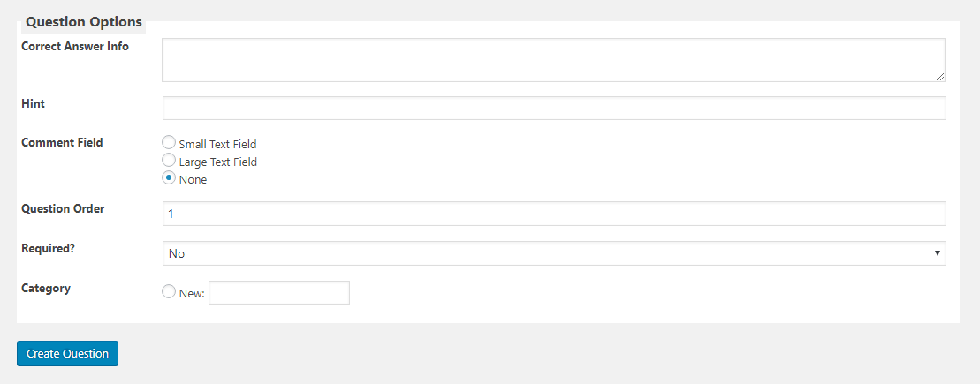Click the Create Question button
This screenshot has height=384, width=980.
coord(67,353)
